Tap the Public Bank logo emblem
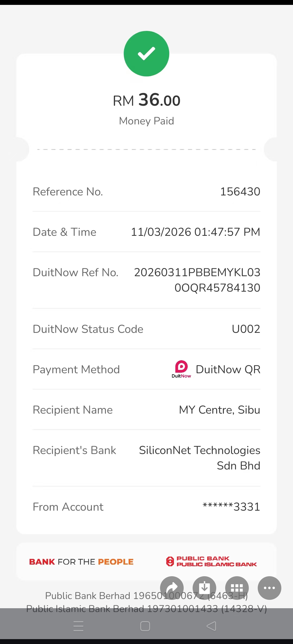Viewport: 293px width, 644px height. (170, 561)
